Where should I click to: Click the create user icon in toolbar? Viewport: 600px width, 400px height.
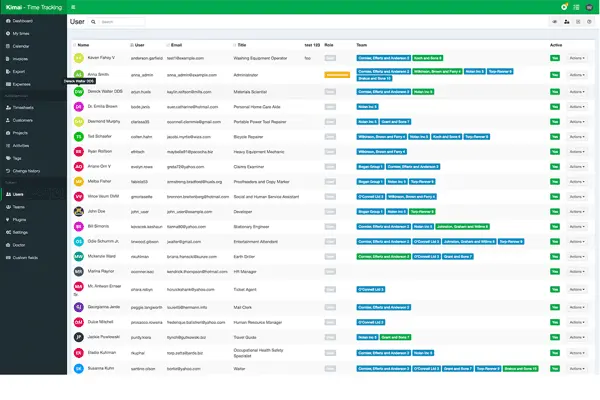[566, 20]
